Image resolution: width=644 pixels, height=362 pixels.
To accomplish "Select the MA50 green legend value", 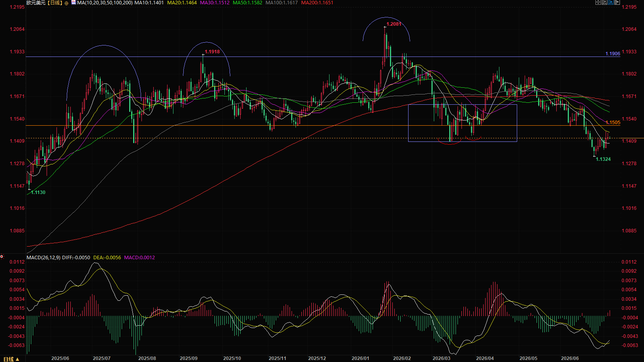I will point(248,3).
